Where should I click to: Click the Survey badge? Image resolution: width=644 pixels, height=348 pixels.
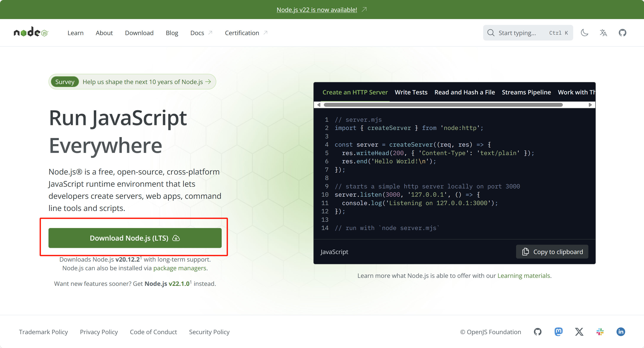pyautogui.click(x=65, y=82)
